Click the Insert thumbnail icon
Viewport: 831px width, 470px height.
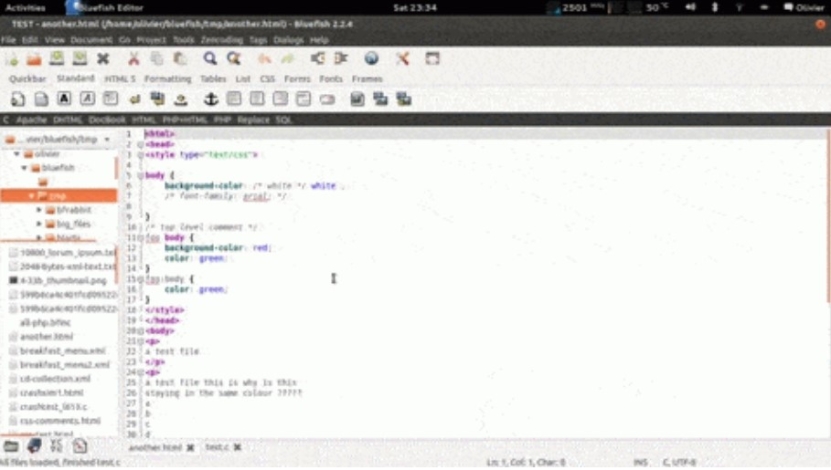[380, 99]
